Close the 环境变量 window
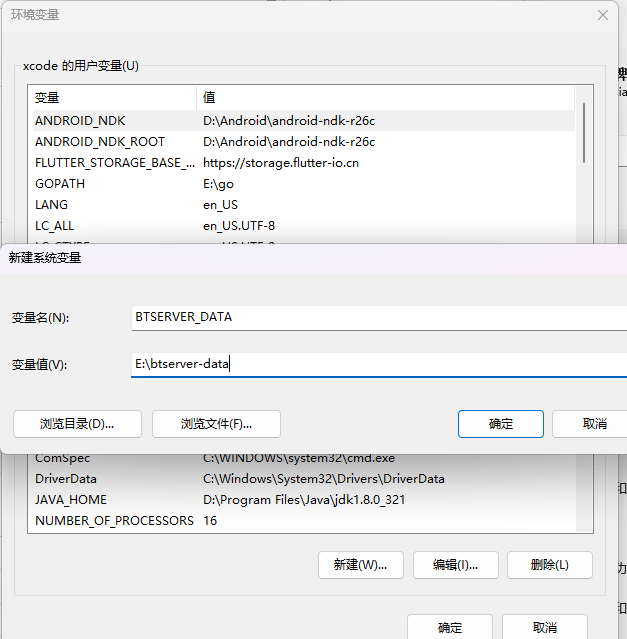Screen dimensions: 627x639 (x=603, y=15)
